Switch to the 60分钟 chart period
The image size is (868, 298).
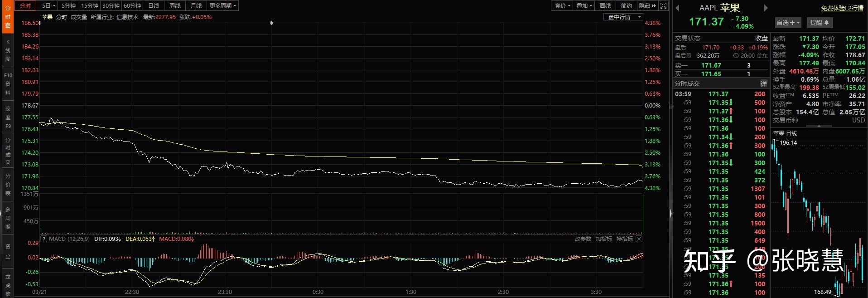(132, 5)
